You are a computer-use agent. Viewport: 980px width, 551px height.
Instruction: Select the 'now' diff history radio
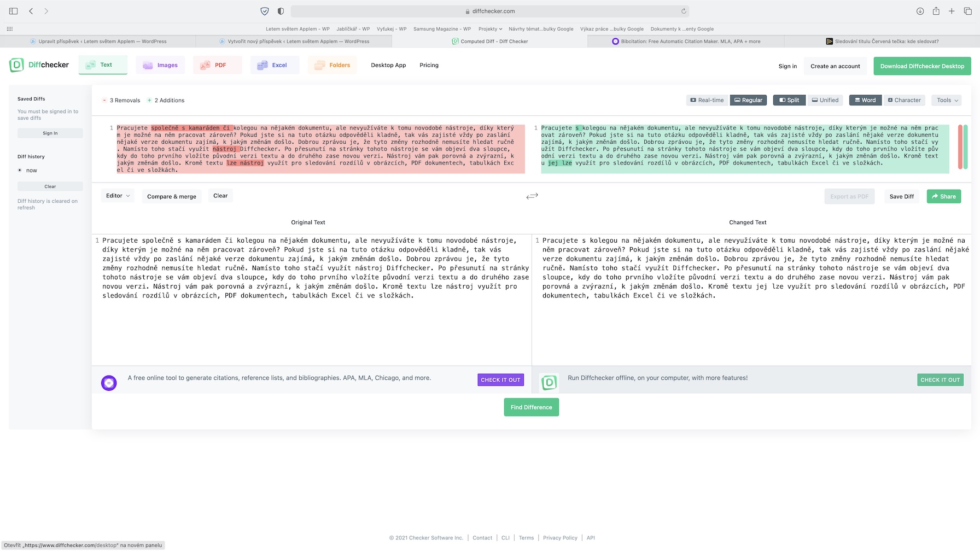click(20, 171)
